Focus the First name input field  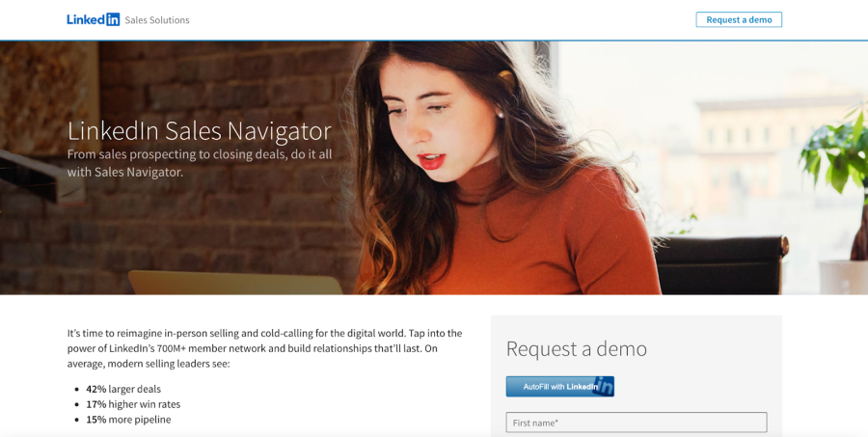tap(637, 423)
